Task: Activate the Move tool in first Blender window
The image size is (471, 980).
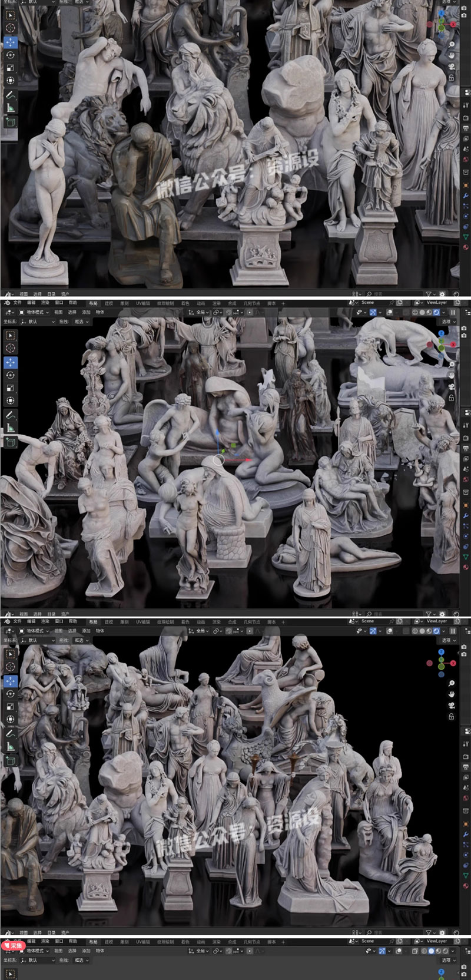Action: click(x=10, y=42)
